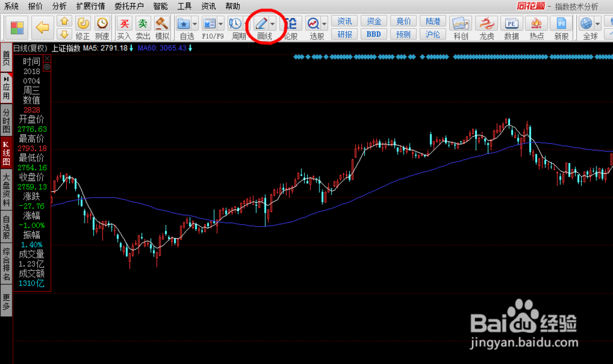
Task: Open the 工具 menu
Action: [185, 6]
